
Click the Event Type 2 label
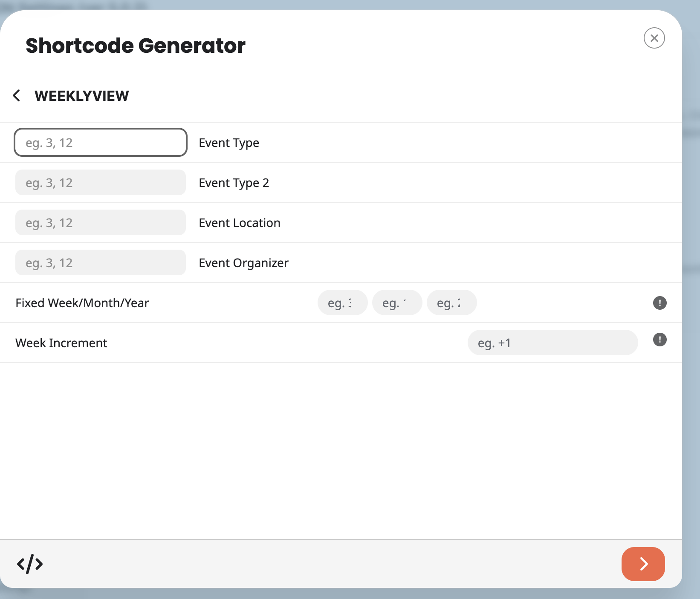(234, 183)
